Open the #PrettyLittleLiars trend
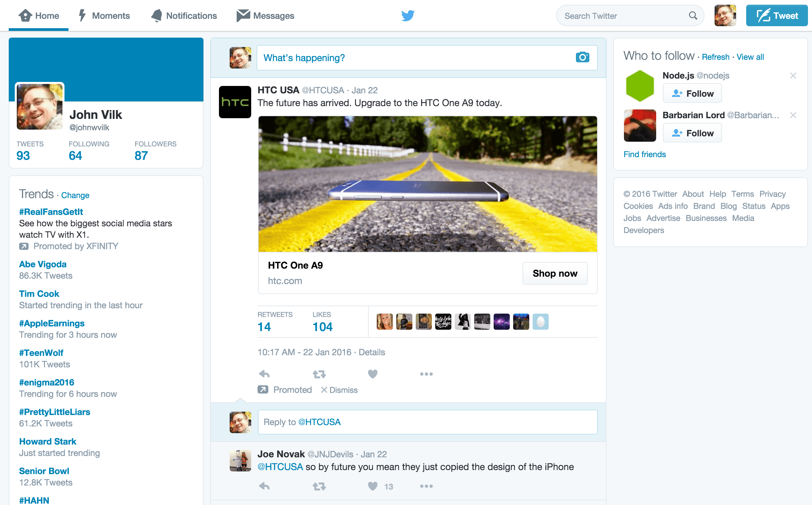 coord(55,412)
